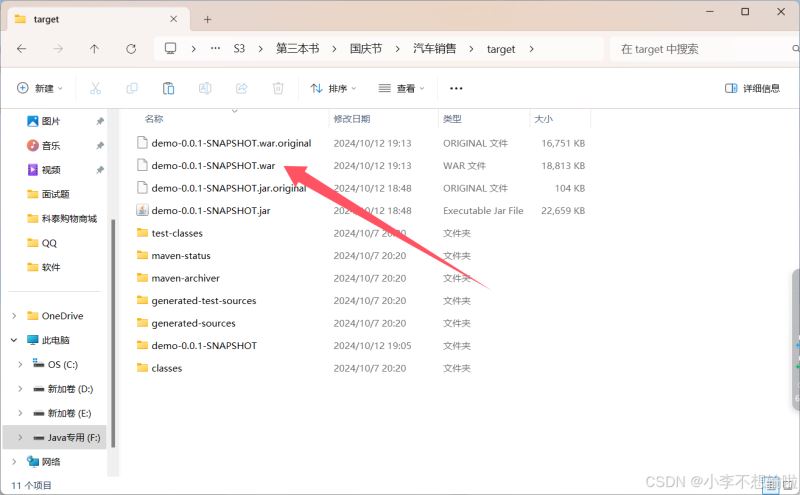Open 音乐 in quick access sidebar
This screenshot has height=495, width=800.
click(x=51, y=145)
